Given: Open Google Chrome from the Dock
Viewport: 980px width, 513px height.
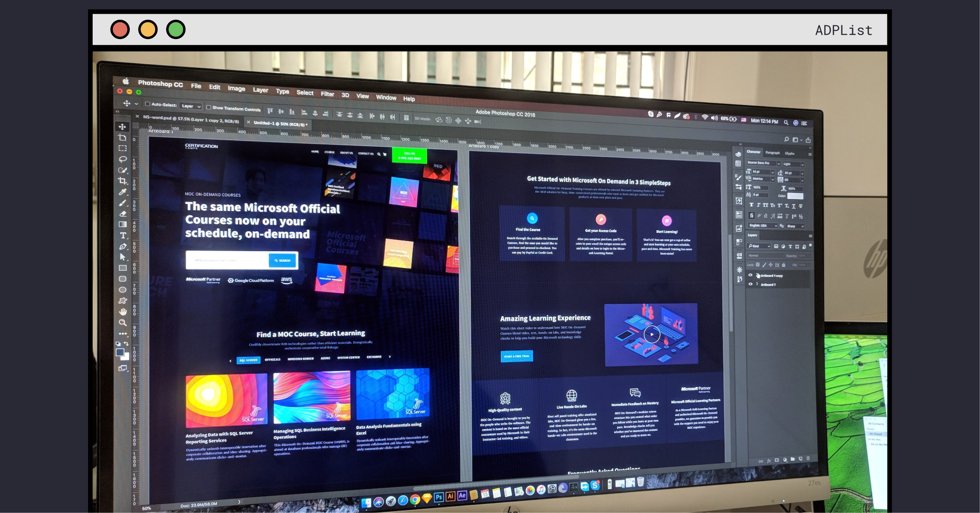Looking at the screenshot, I should [415, 499].
